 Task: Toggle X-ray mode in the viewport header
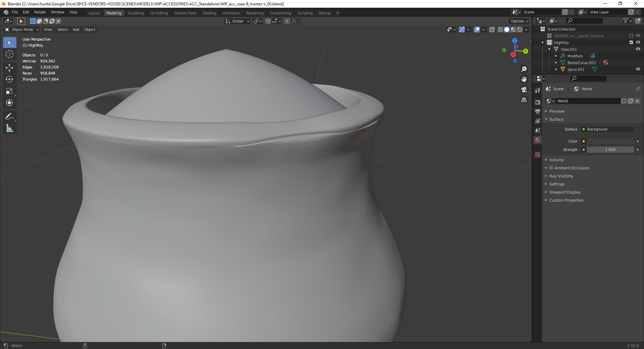point(492,30)
